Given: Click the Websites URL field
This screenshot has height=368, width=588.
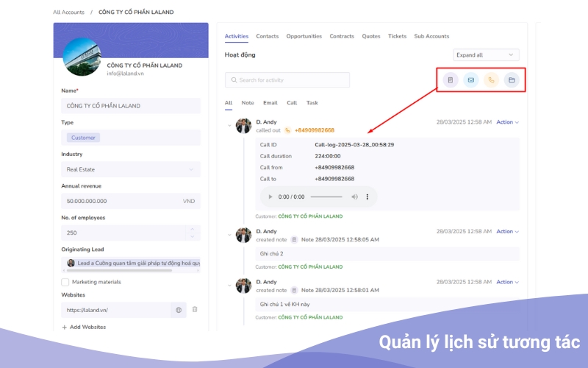Looking at the screenshot, I should tap(116, 310).
